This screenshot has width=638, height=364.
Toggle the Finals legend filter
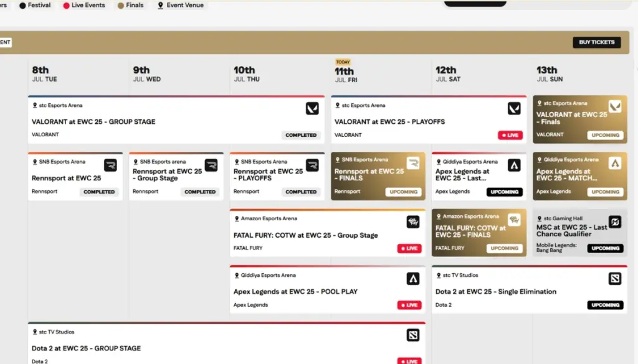(x=130, y=5)
